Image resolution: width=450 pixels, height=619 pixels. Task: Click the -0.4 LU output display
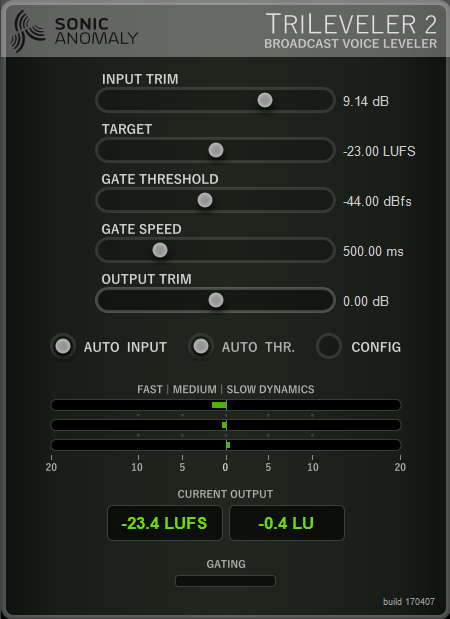[287, 523]
